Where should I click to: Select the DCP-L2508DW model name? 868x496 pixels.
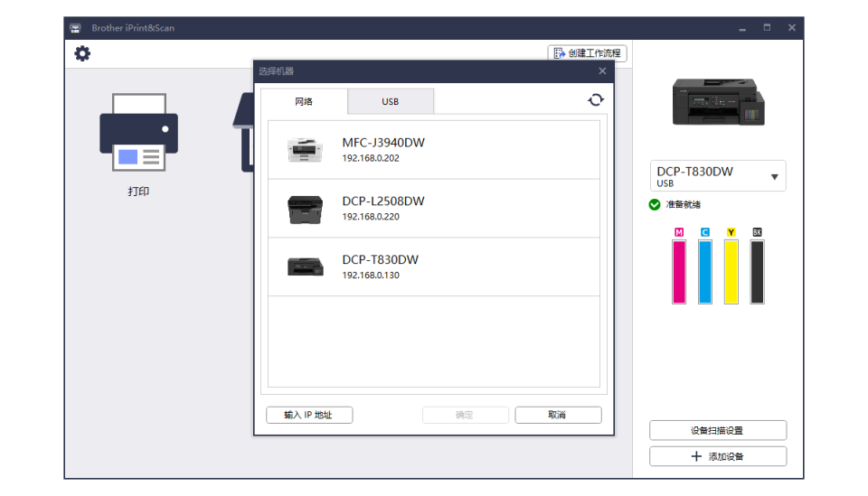pyautogui.click(x=383, y=201)
